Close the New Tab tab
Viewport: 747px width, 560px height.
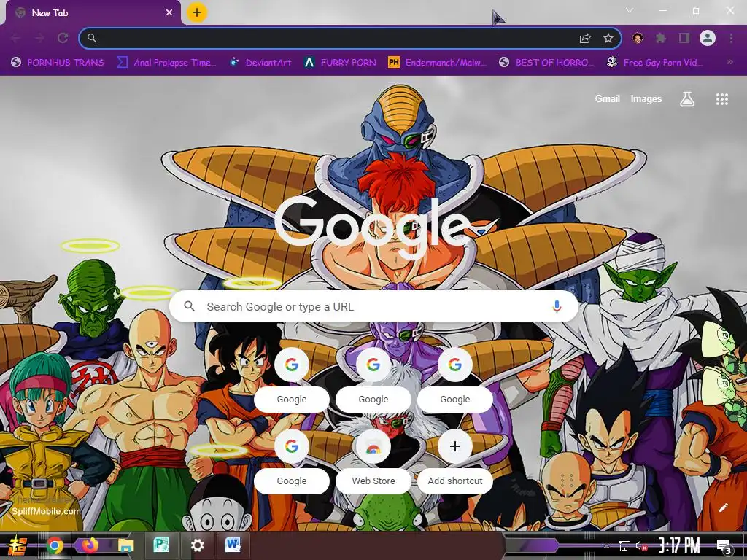(x=169, y=13)
